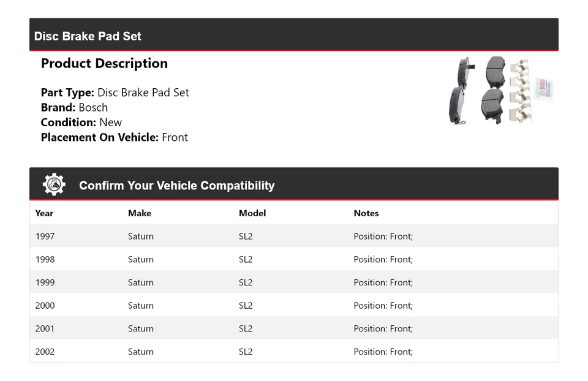588x381 pixels.
Task: Click the Disc Brake Pad Set title bar
Action: pyautogui.click(x=88, y=36)
